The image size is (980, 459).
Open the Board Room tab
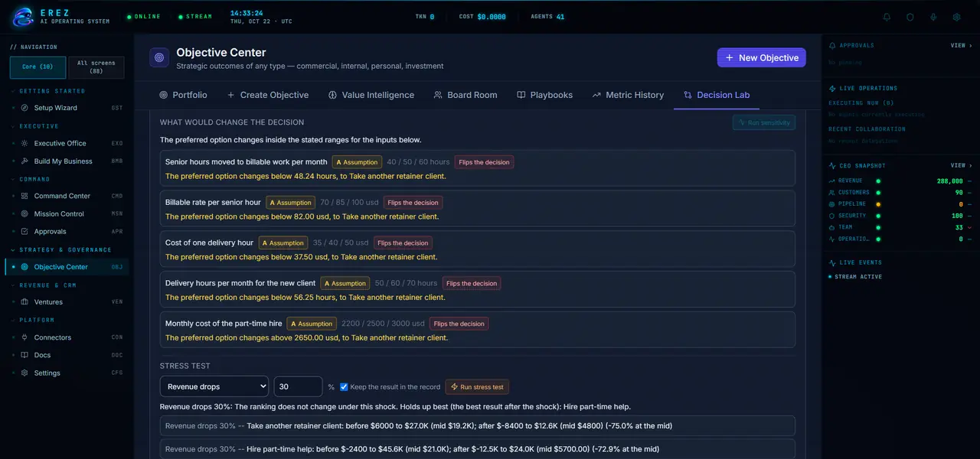pyautogui.click(x=465, y=95)
